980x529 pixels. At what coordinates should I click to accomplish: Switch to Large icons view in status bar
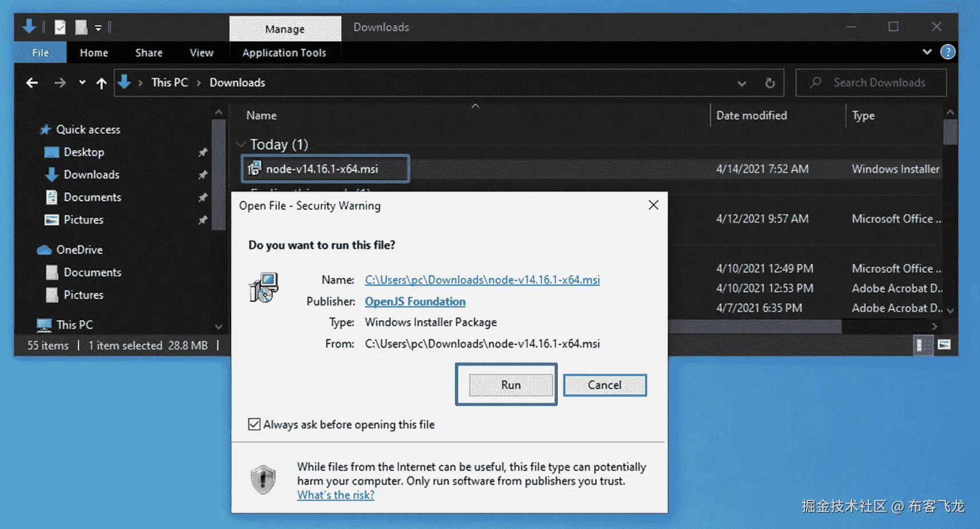(x=944, y=345)
